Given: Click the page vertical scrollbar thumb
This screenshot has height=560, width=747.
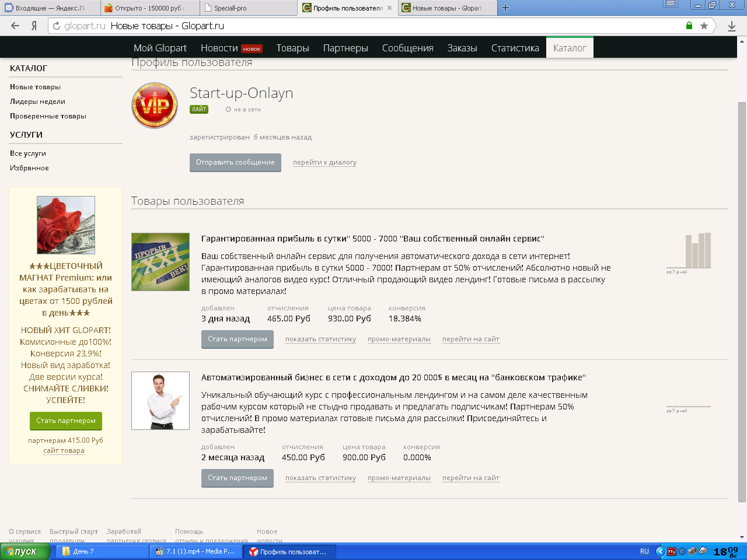Looking at the screenshot, I should (742, 302).
